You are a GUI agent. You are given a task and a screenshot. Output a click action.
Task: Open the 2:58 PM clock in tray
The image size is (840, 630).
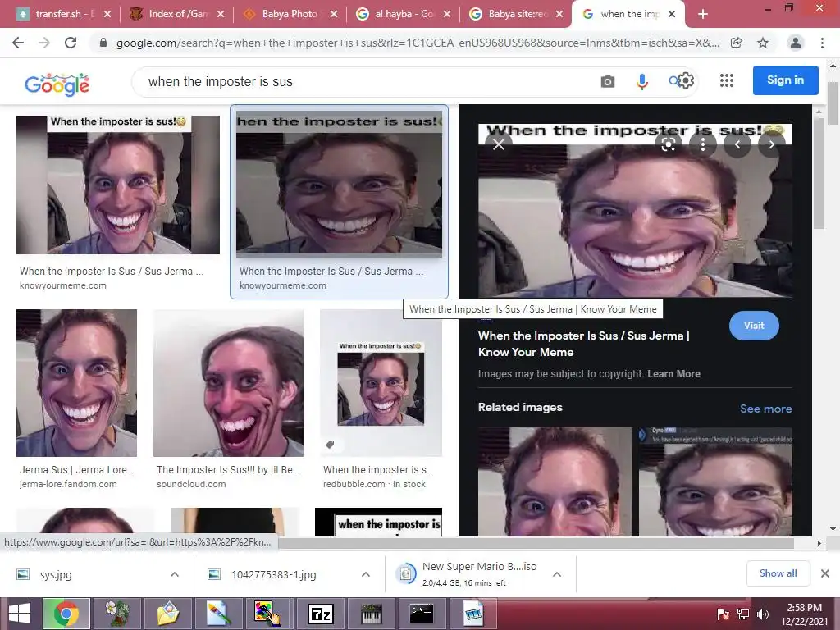(x=804, y=614)
